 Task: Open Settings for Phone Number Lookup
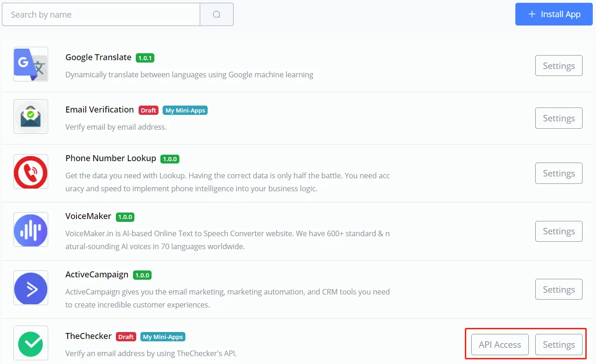pyautogui.click(x=559, y=173)
